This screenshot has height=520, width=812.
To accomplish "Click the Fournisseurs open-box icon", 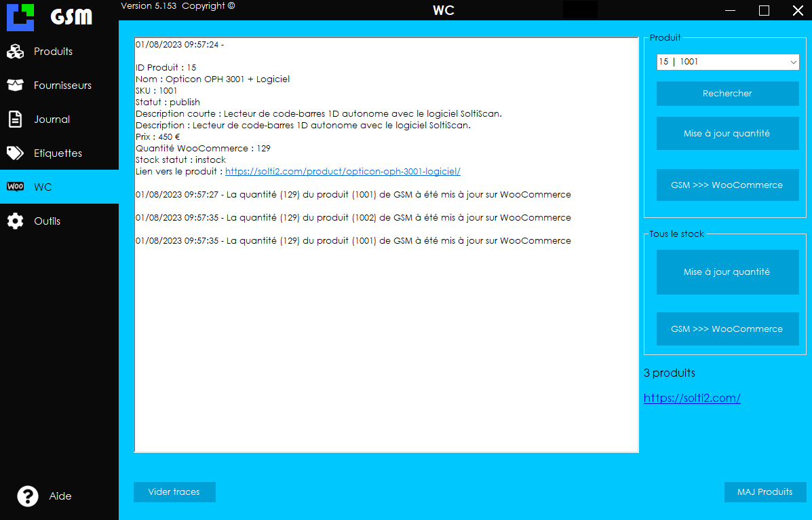I will [x=15, y=85].
